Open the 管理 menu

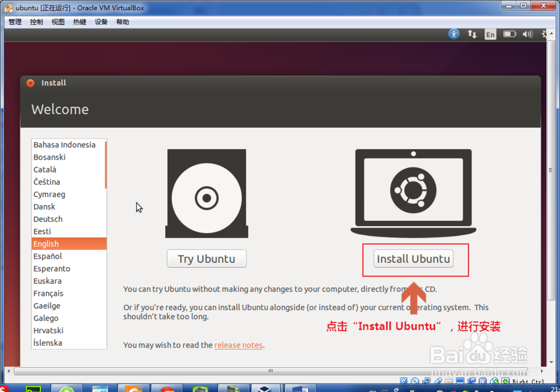point(15,22)
